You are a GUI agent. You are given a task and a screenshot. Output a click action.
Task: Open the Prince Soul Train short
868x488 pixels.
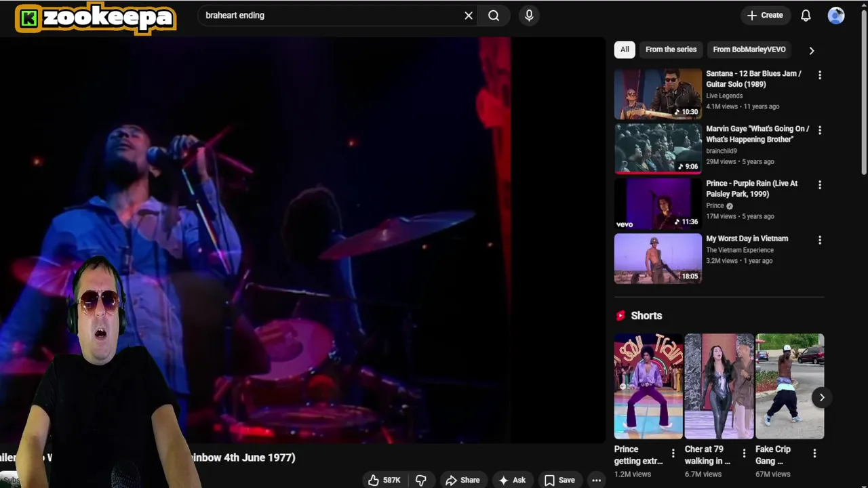click(648, 386)
